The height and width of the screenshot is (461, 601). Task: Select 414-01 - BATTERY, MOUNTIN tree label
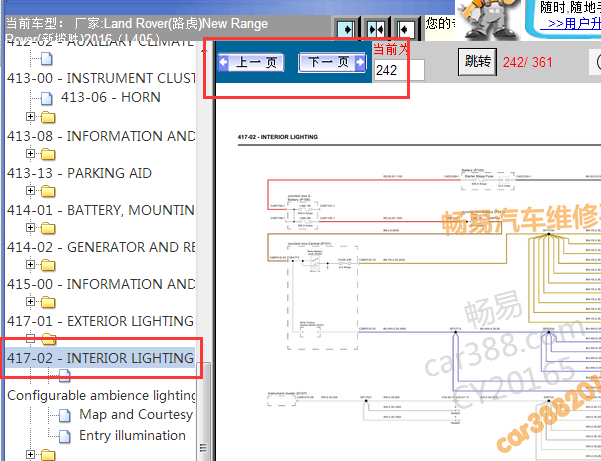(x=100, y=210)
